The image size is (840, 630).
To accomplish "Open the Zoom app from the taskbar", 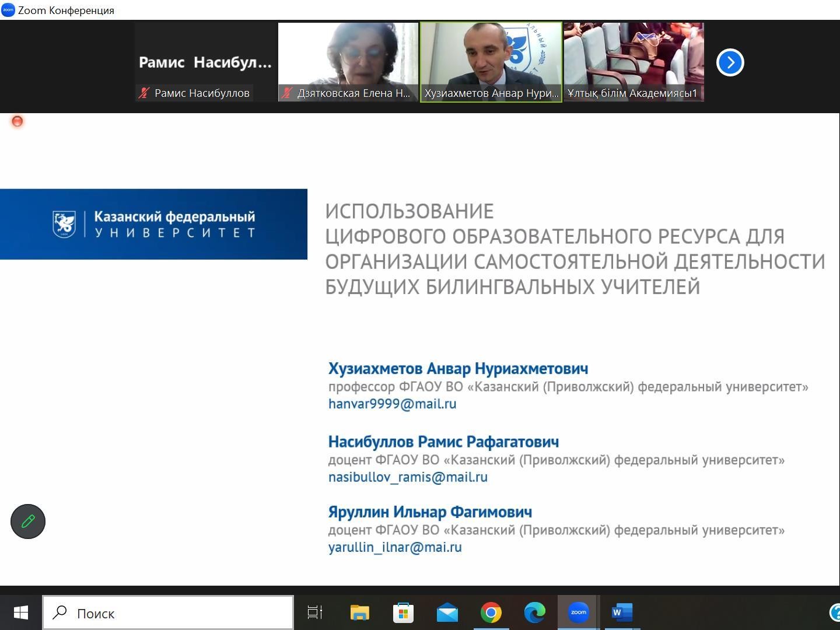I will (x=577, y=612).
